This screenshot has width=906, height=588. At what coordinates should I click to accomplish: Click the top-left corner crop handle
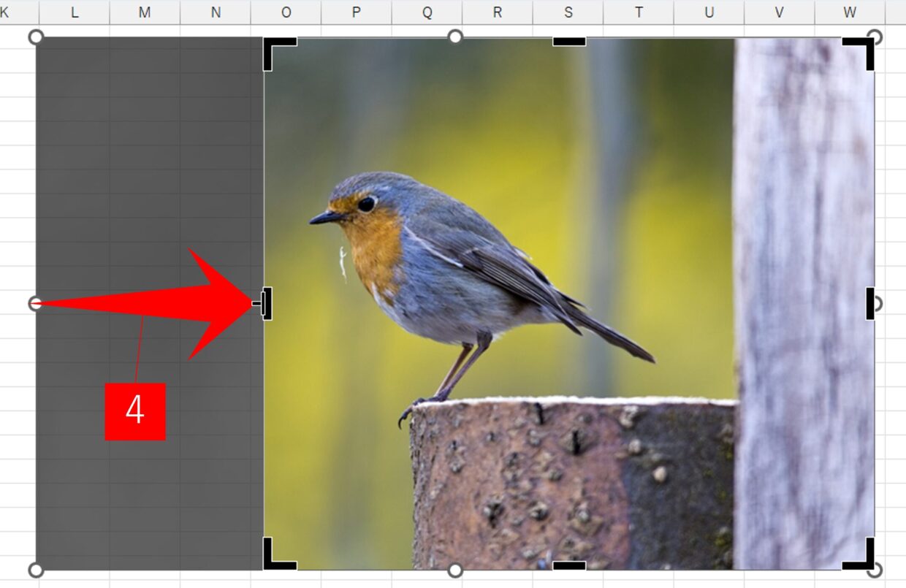click(279, 54)
